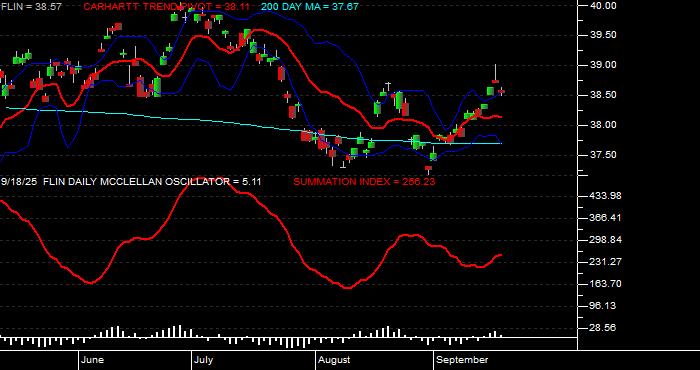Click the lowest red candlestick below 37.50
The height and width of the screenshot is (370, 700).
(429, 170)
